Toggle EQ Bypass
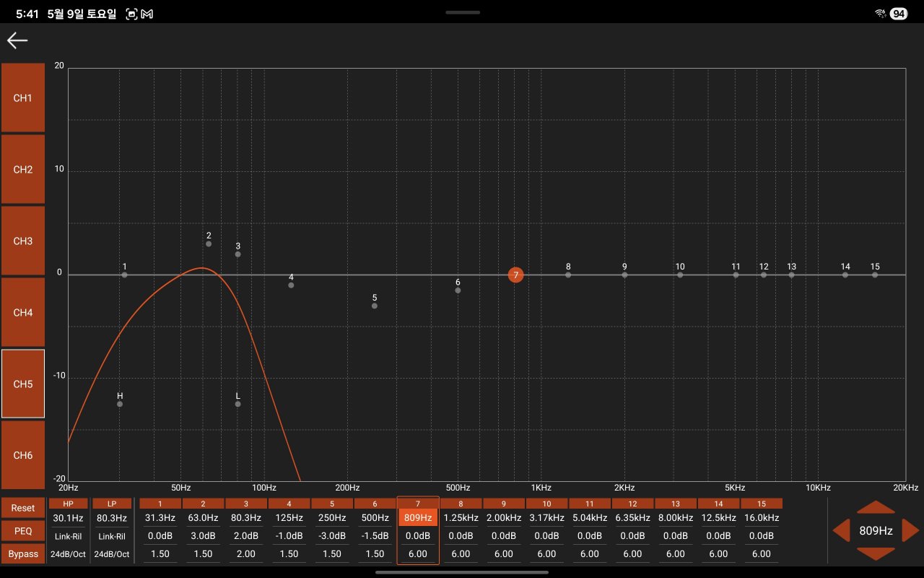The width and height of the screenshot is (924, 578). (x=23, y=553)
